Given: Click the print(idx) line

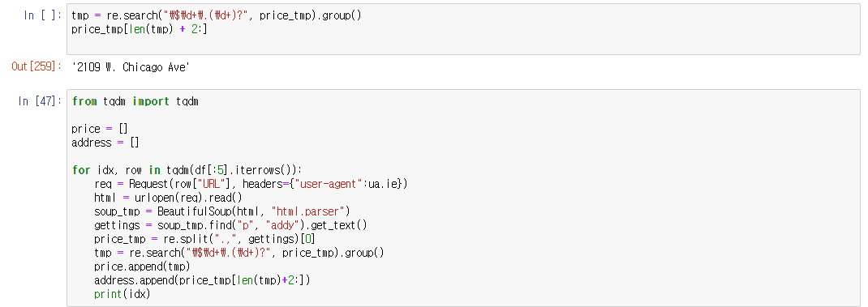Looking at the screenshot, I should 122,294.
